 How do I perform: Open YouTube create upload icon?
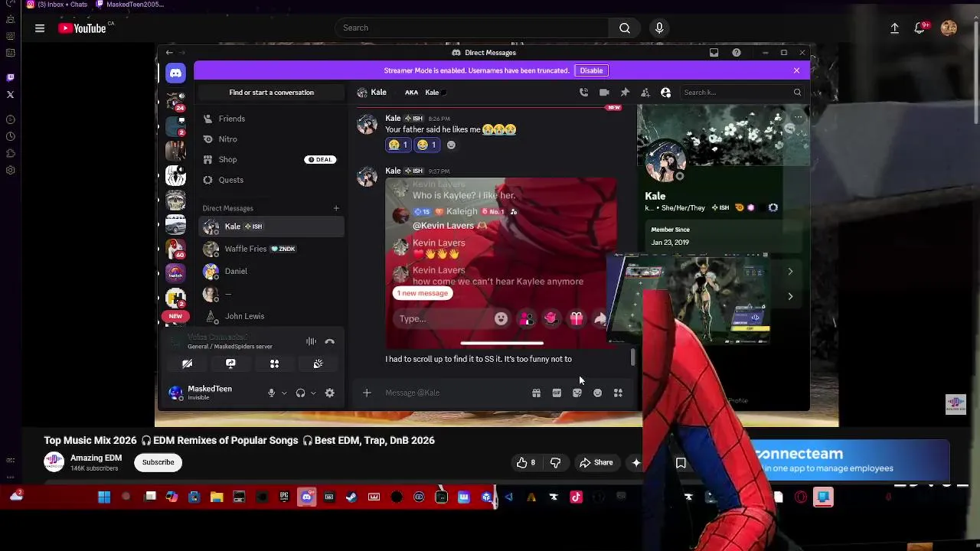click(x=894, y=28)
